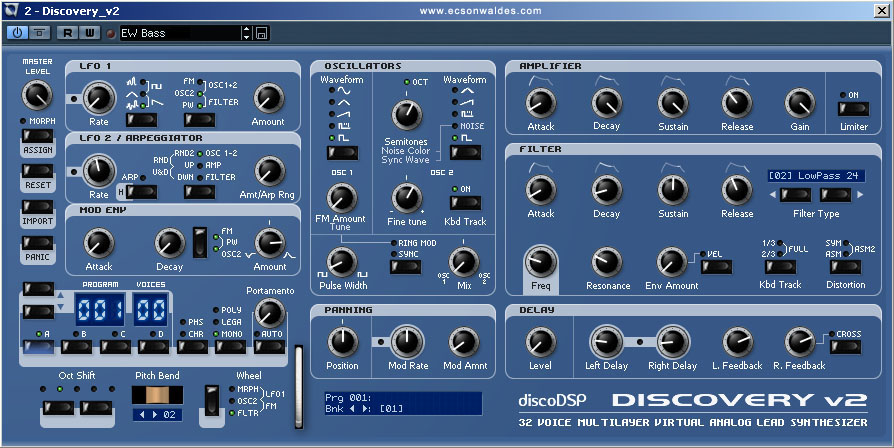Click the Mod Env Decay knob
Screen dimensions: 894x448
coord(169,243)
